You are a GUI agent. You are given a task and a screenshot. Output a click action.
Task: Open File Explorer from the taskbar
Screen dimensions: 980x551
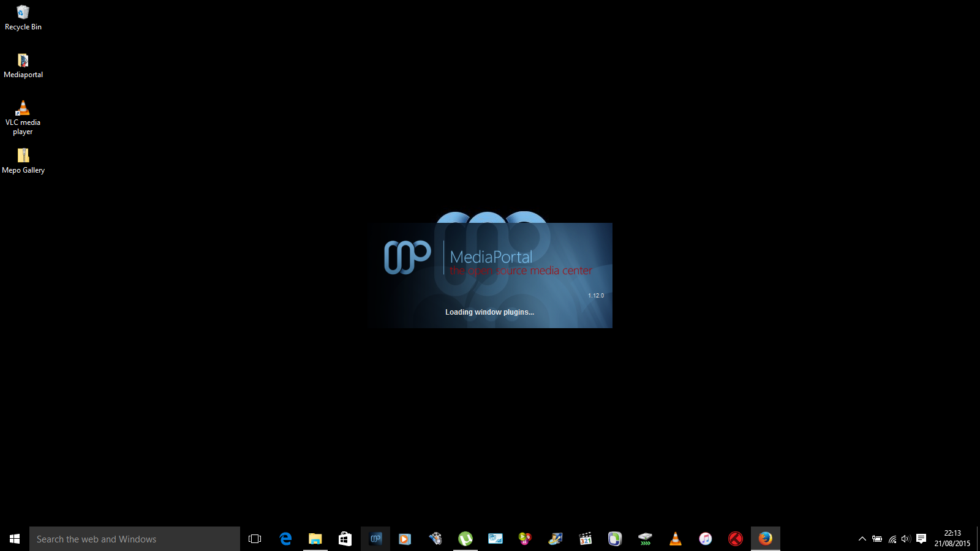pyautogui.click(x=315, y=539)
